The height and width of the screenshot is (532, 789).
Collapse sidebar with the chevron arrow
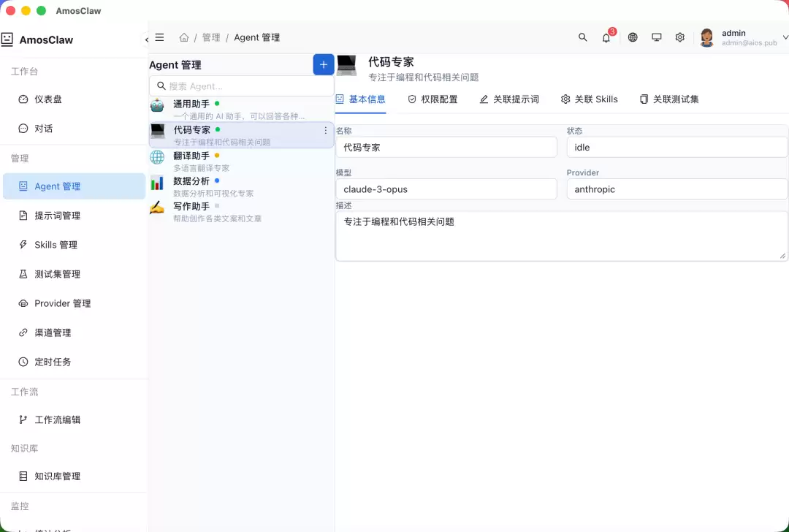pyautogui.click(x=146, y=39)
